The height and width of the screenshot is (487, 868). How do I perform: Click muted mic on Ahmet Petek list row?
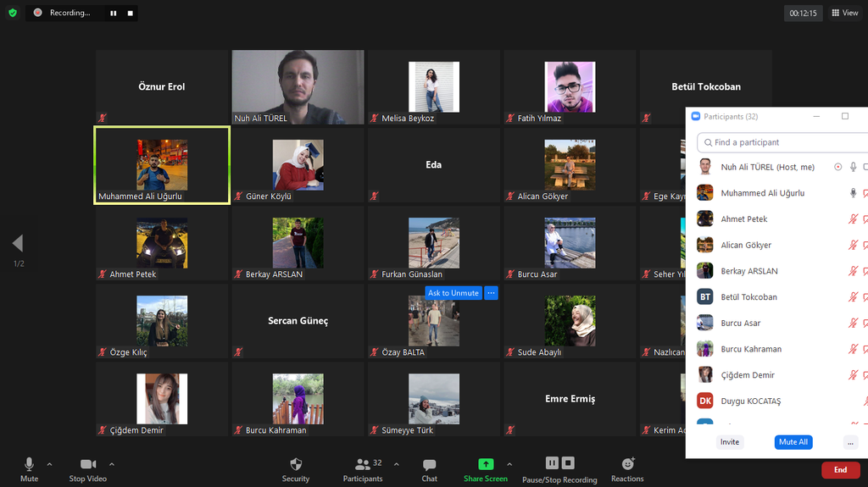point(853,219)
